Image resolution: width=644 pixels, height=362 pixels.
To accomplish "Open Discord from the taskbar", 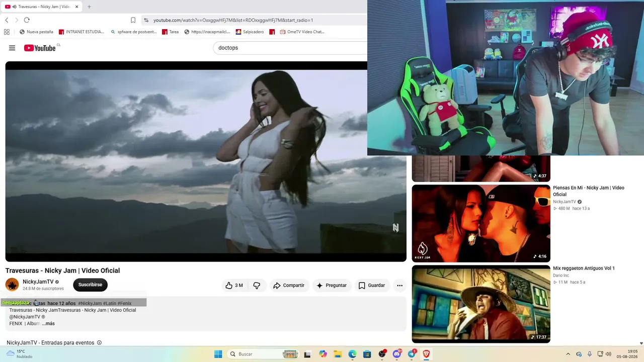I will pos(397,354).
